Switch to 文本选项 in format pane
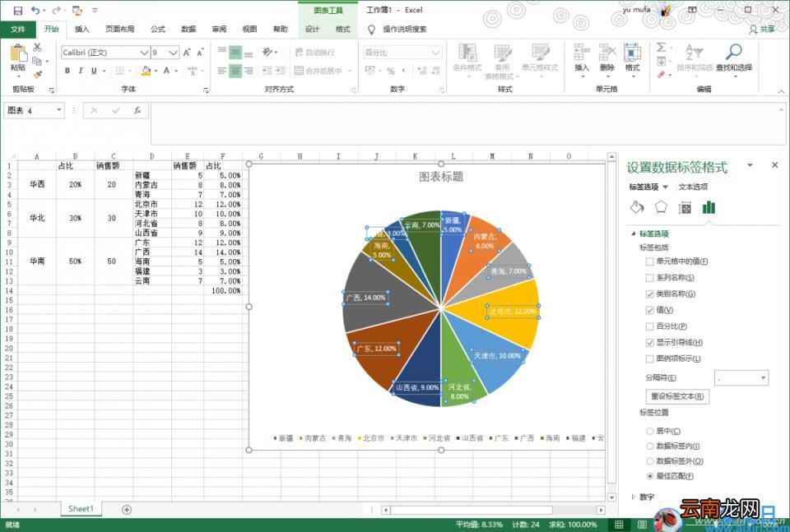Screen dimensions: 790x532 693,187
